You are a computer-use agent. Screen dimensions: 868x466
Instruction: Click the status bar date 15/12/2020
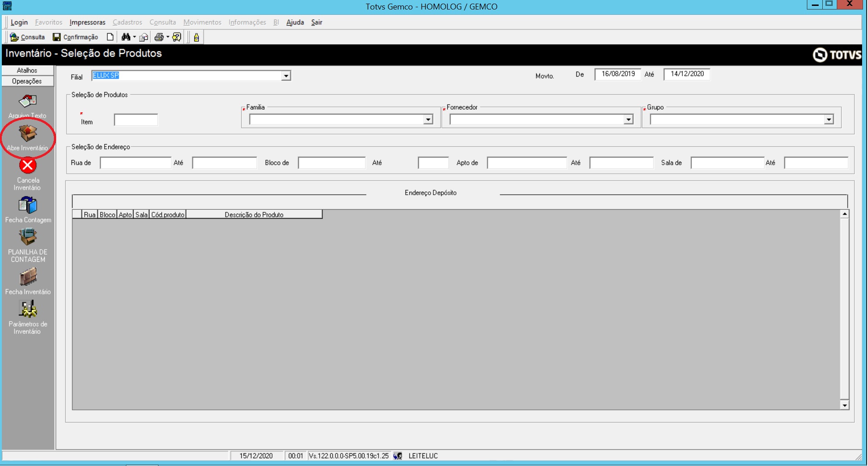(256, 456)
